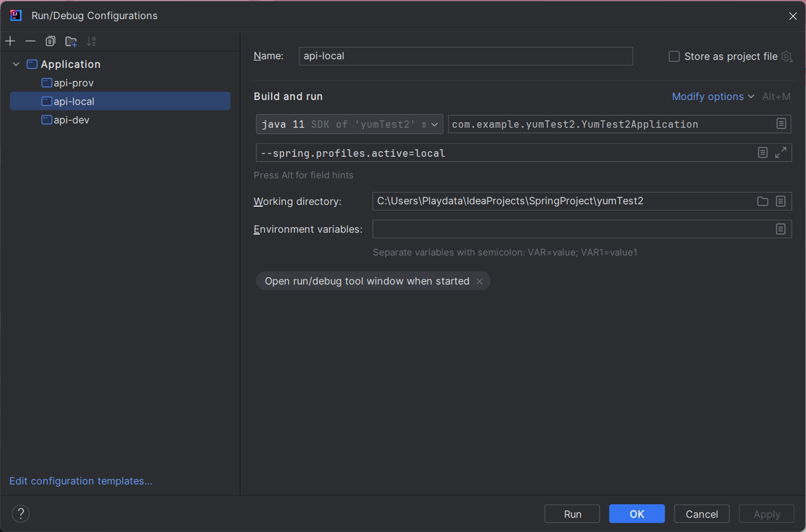Click Application folder type icon
The image size is (806, 532).
click(x=32, y=64)
